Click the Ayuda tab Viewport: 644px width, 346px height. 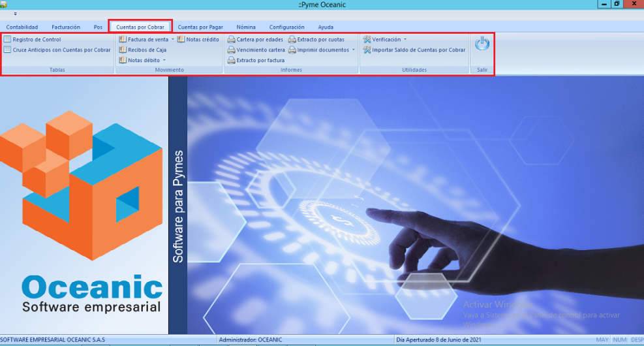coord(326,27)
